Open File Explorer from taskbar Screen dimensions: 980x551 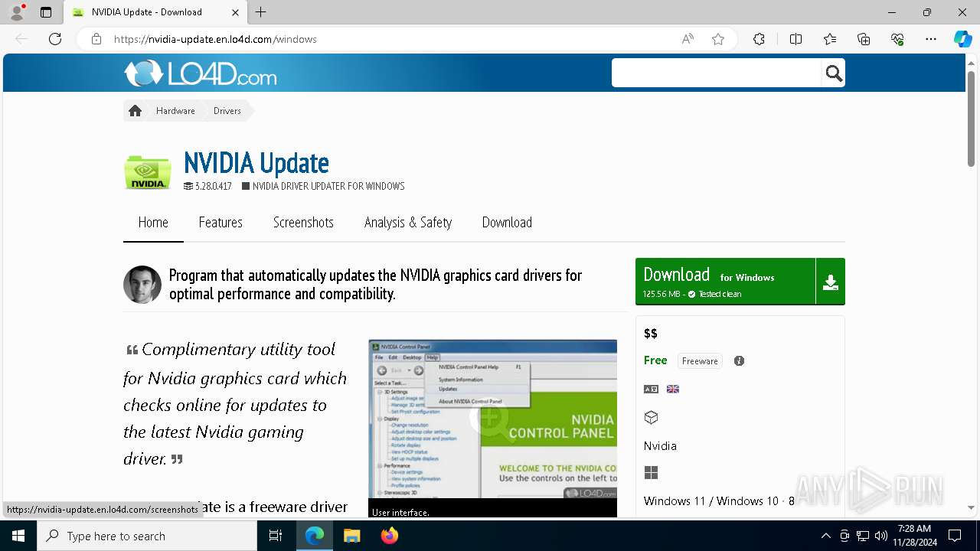(x=352, y=536)
